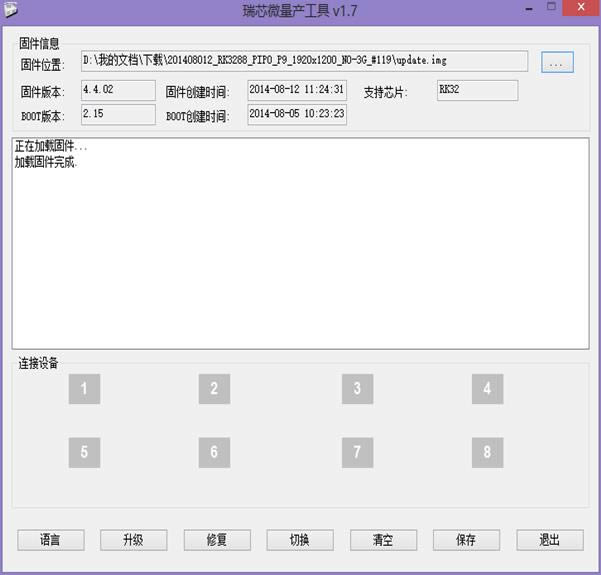
Task: Click the 修复 repair button
Action: 216,540
